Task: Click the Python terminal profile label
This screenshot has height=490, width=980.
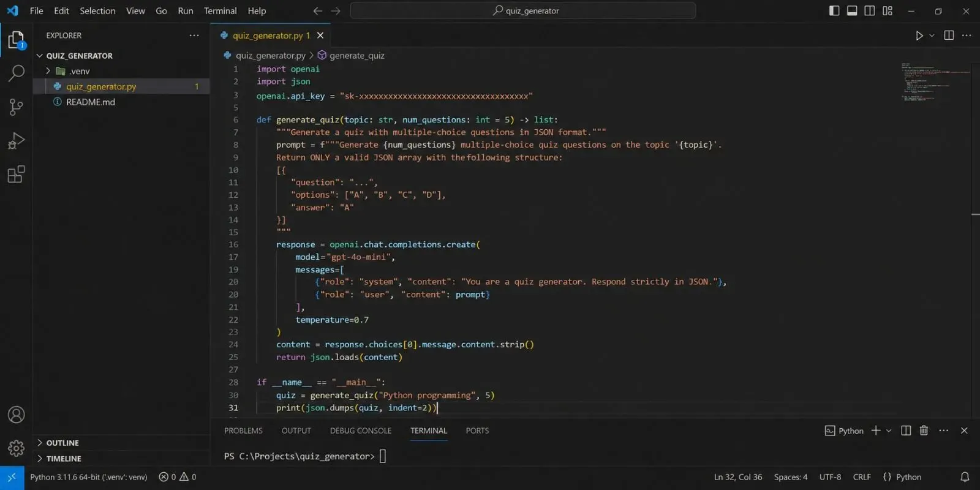Action: [x=844, y=431]
